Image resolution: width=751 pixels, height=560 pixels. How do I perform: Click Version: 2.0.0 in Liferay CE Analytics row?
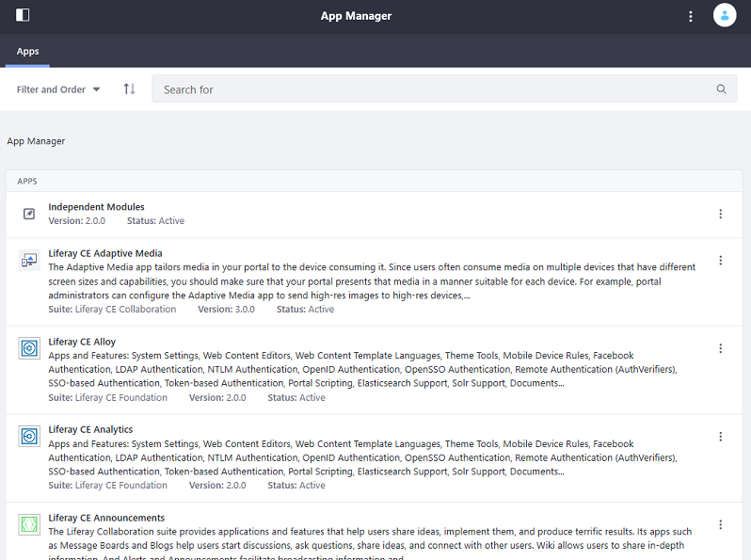[217, 486]
